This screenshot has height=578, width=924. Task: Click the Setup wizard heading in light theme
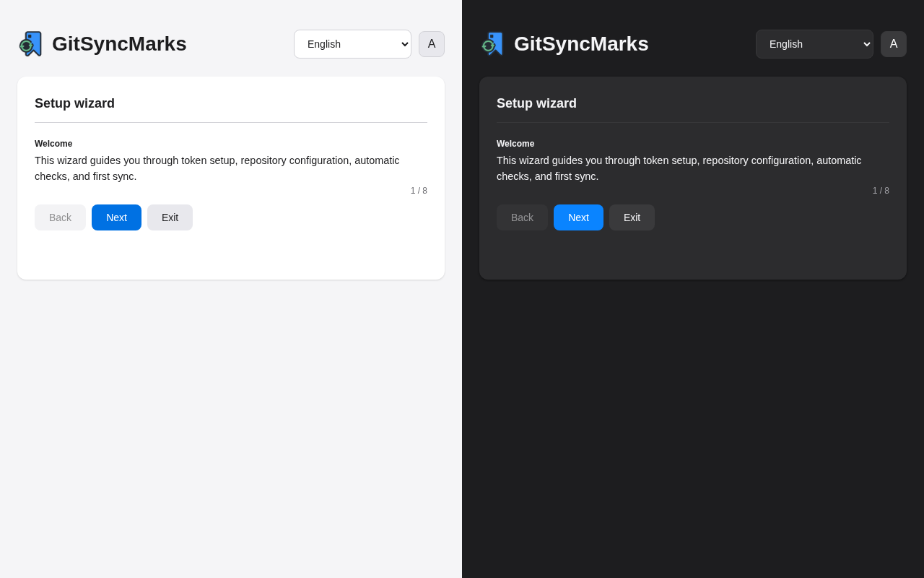[x=74, y=103]
